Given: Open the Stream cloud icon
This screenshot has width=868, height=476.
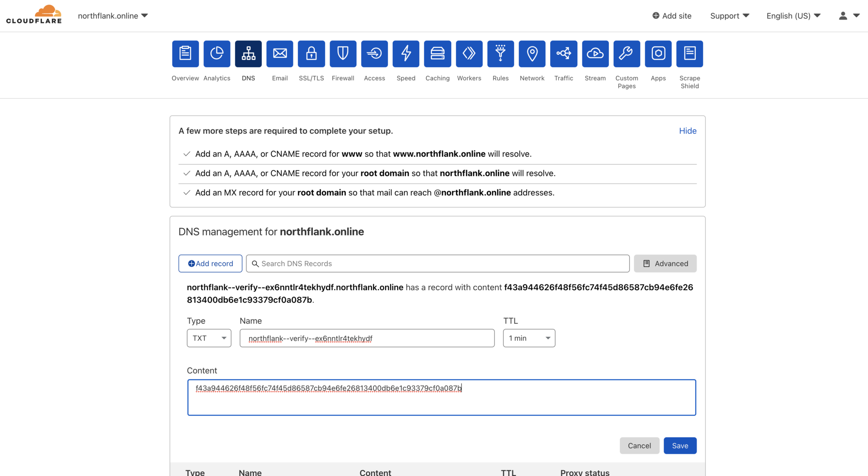Looking at the screenshot, I should (595, 54).
